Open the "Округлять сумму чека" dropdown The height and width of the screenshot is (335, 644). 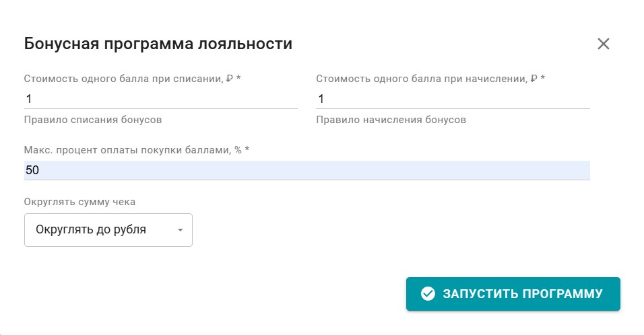(x=108, y=230)
